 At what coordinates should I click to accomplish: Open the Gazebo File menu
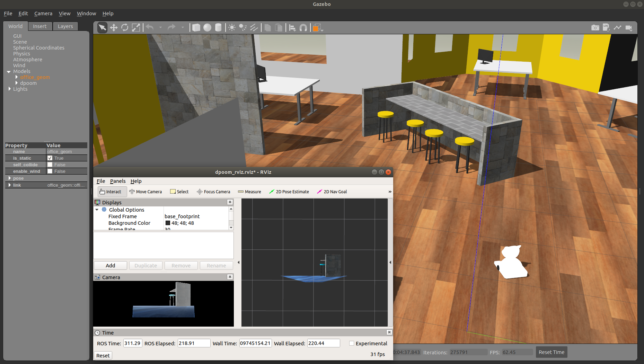(x=8, y=14)
